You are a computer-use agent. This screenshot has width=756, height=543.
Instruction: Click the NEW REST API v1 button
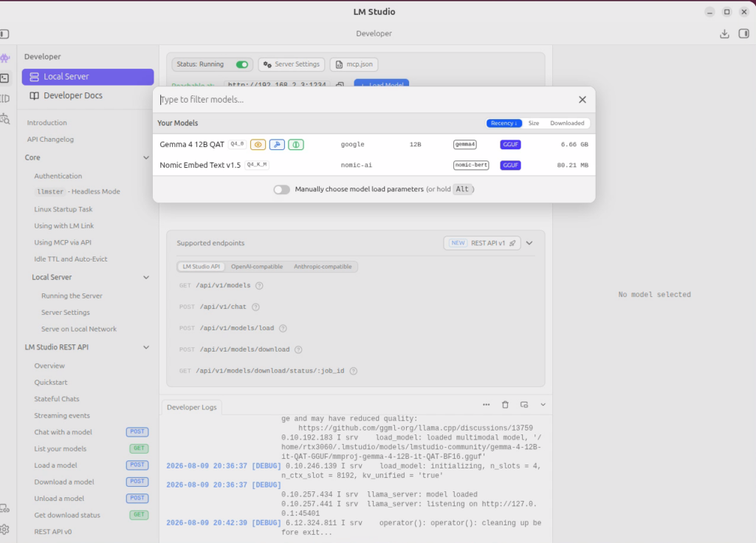[481, 243]
